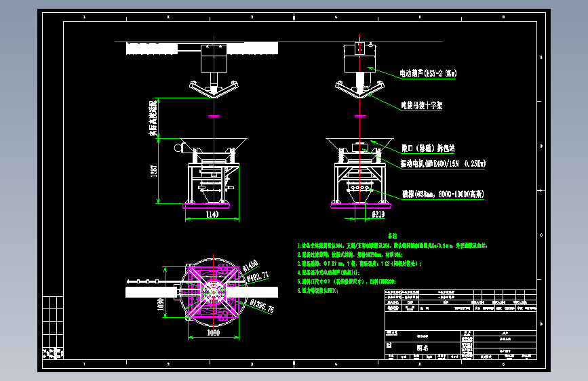This screenshot has width=588, height=381.
Task: Select note line 6 in the remarks list
Action: coord(317,291)
